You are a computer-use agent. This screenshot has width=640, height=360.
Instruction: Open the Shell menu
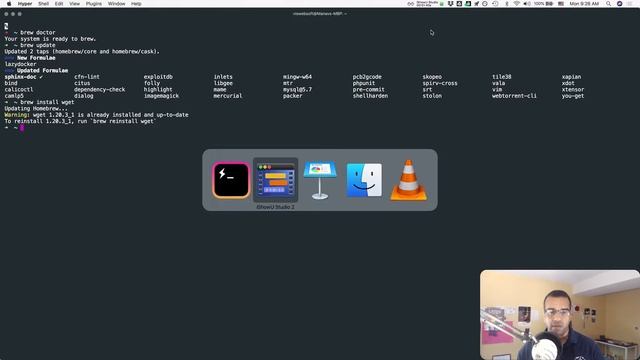coord(43,4)
